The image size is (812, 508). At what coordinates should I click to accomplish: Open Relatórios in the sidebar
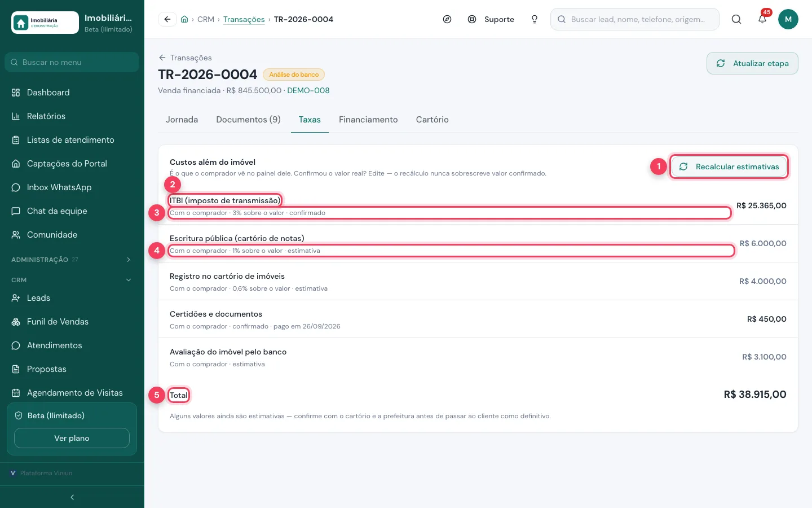pyautogui.click(x=72, y=116)
